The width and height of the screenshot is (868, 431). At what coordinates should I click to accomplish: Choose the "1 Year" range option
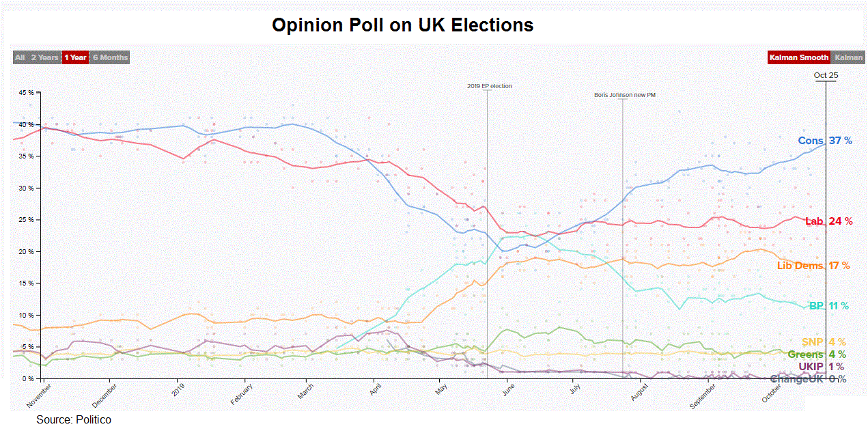[x=76, y=57]
